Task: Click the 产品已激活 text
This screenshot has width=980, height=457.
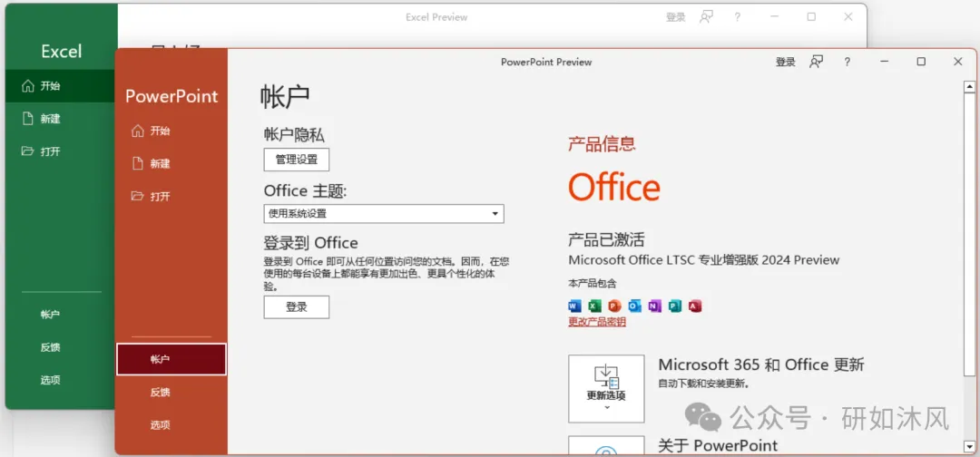Action: [x=606, y=239]
